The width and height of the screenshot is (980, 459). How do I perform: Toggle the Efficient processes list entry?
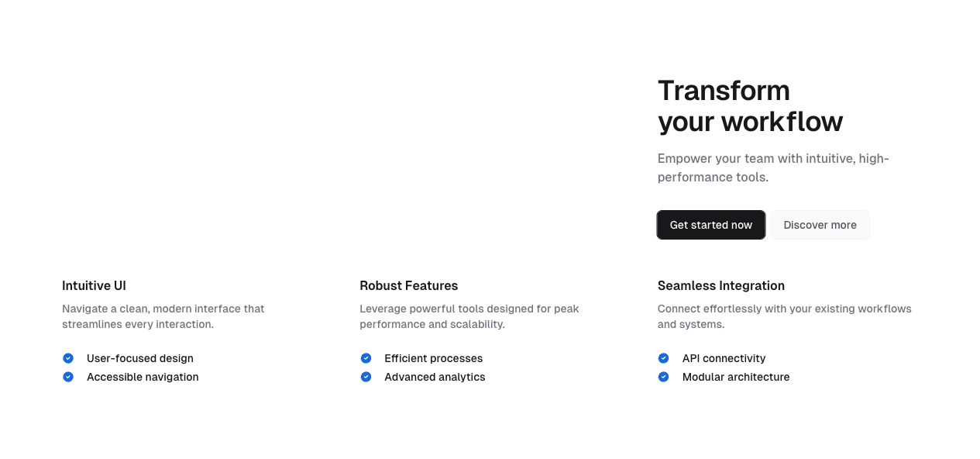[434, 358]
